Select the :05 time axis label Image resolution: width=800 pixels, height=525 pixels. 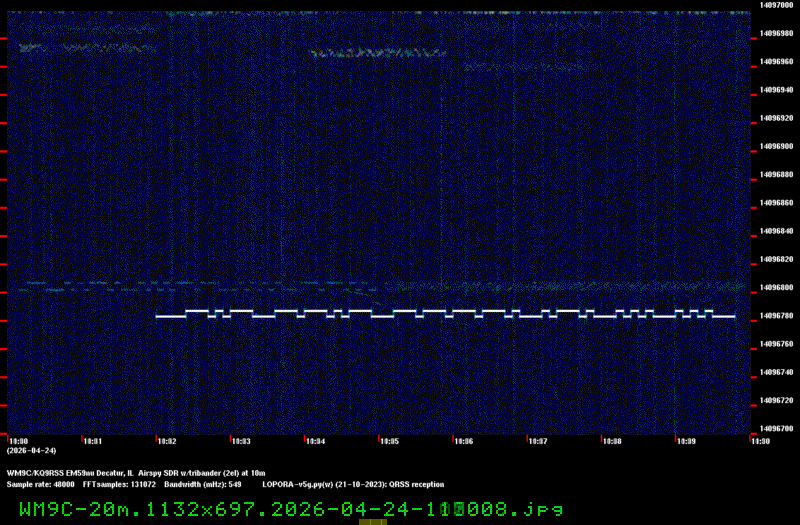[x=389, y=440]
